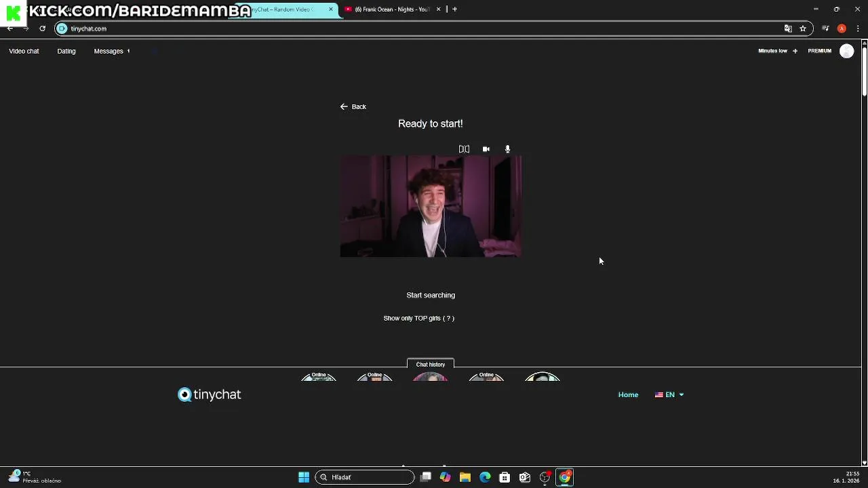Image resolution: width=868 pixels, height=488 pixels.
Task: Open the Chrome three-dot menu
Action: (858, 28)
